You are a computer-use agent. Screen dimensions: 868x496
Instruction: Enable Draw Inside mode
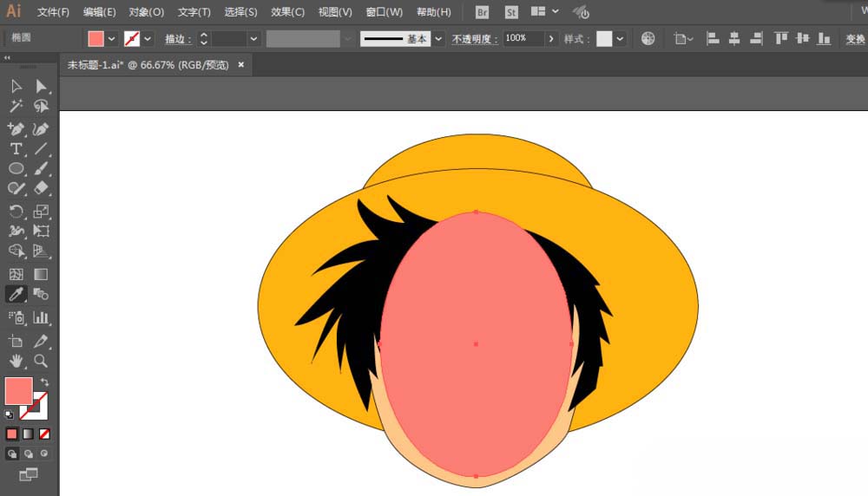pos(44,454)
